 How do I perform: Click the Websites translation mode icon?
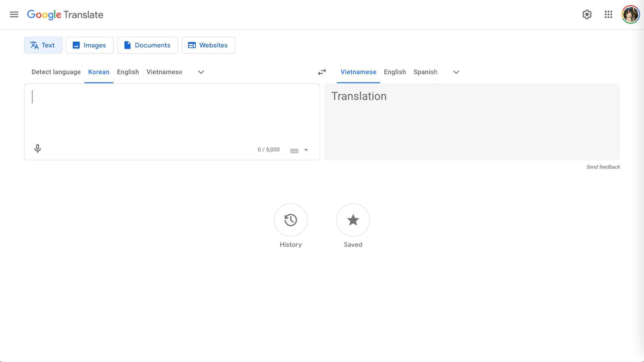191,45
